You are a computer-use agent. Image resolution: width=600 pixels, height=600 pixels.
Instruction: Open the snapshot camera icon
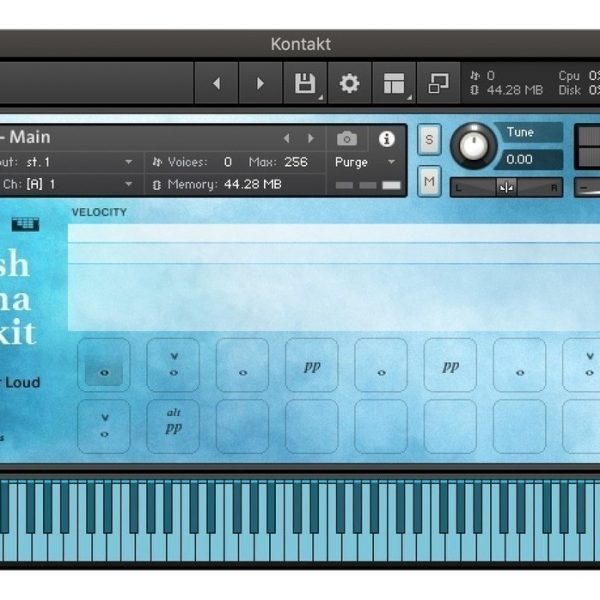pyautogui.click(x=347, y=139)
